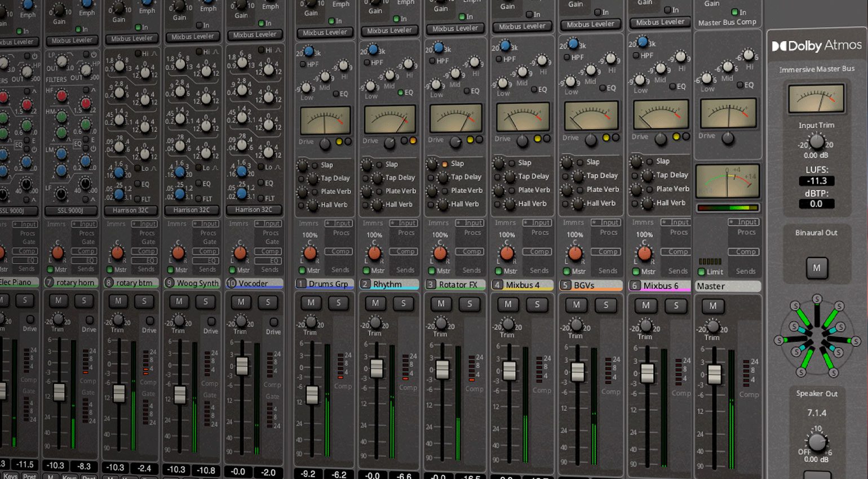Click the Drive knob on Rhythm mixbus
Screen dimensions: 868x479
pyautogui.click(x=389, y=143)
